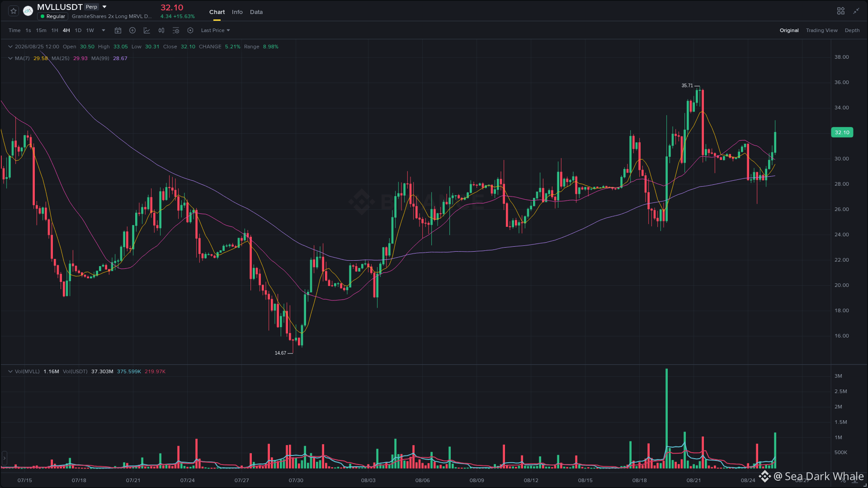Click the Vol(MVLL) value 1.16M
The width and height of the screenshot is (868, 488).
51,371
